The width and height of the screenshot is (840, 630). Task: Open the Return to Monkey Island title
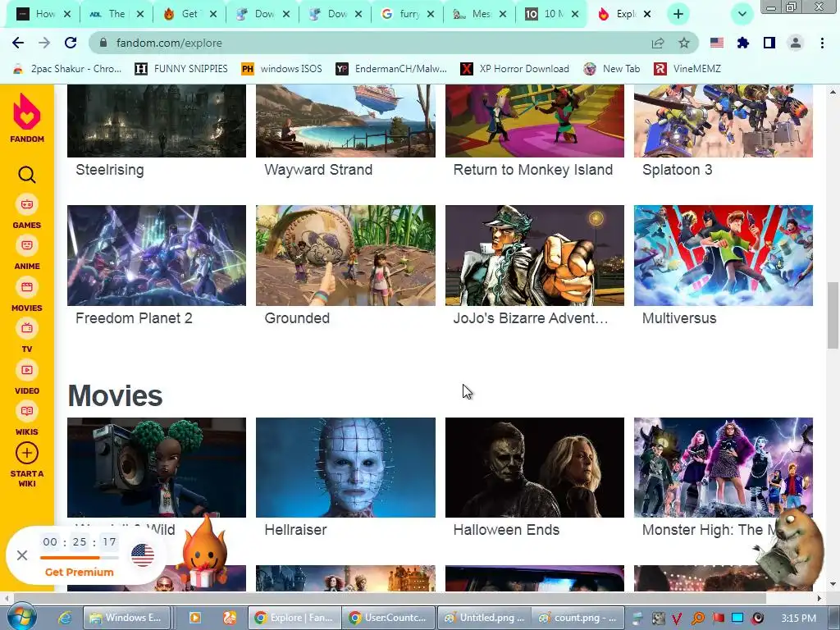click(x=533, y=170)
